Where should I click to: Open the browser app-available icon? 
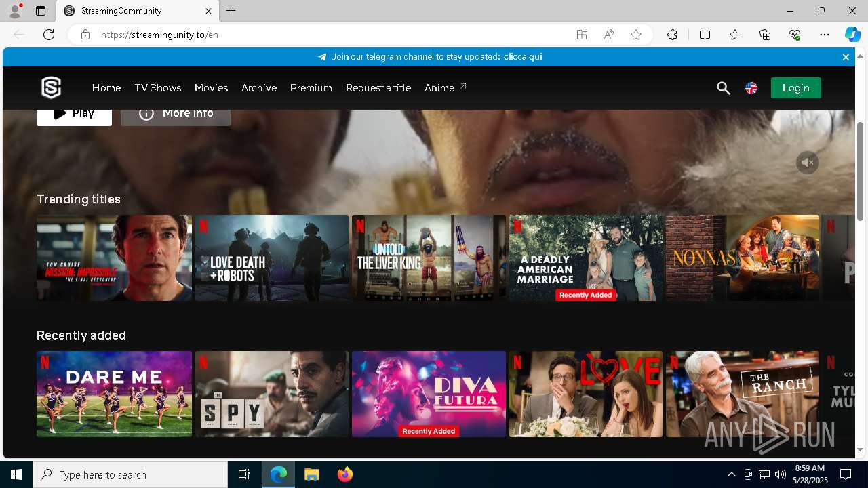coord(582,35)
